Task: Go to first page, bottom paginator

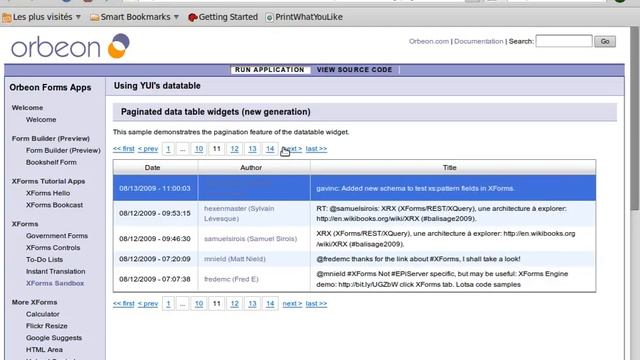Action: 124,304
